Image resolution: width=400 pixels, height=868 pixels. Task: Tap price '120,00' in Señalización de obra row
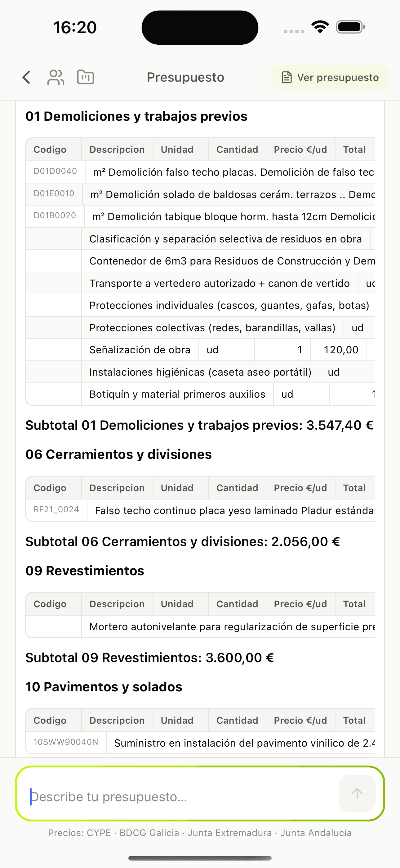[x=338, y=350]
